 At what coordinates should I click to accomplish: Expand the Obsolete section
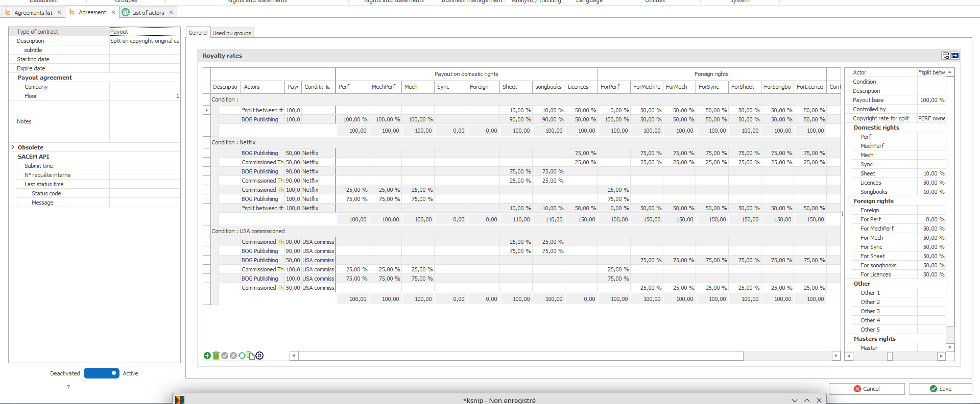13,147
